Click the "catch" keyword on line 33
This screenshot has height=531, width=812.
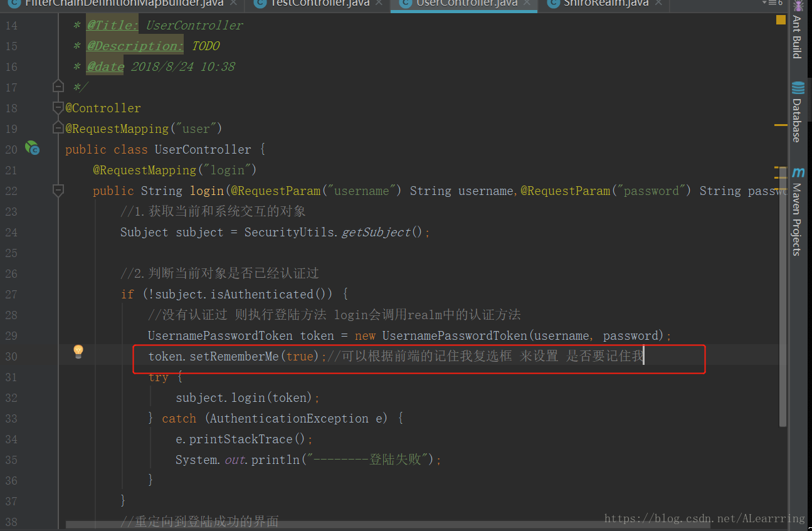[179, 418]
